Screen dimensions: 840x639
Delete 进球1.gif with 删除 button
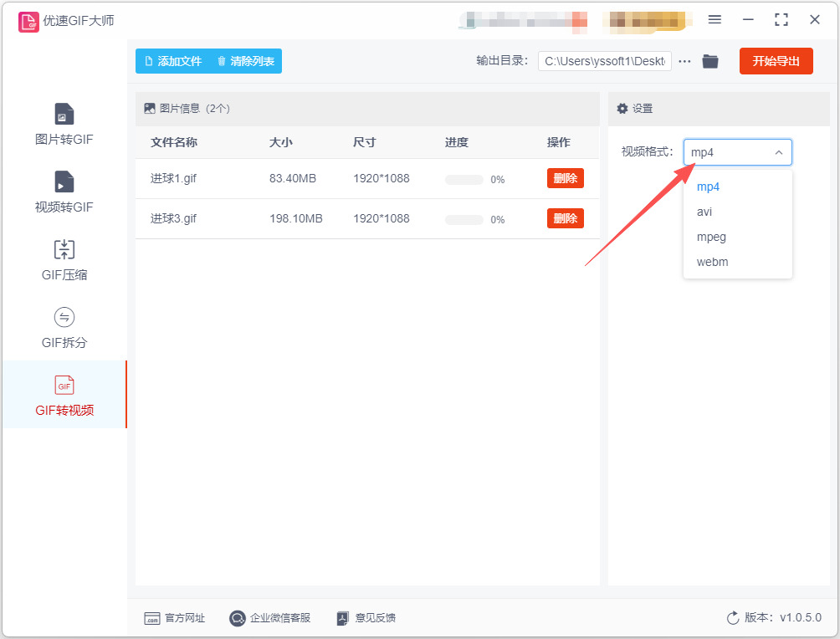(x=566, y=178)
